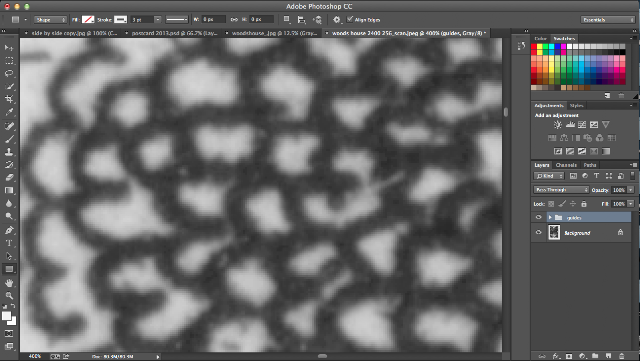Open the Pass Through blend mode dropdown
The width and height of the screenshot is (640, 361).
(561, 189)
